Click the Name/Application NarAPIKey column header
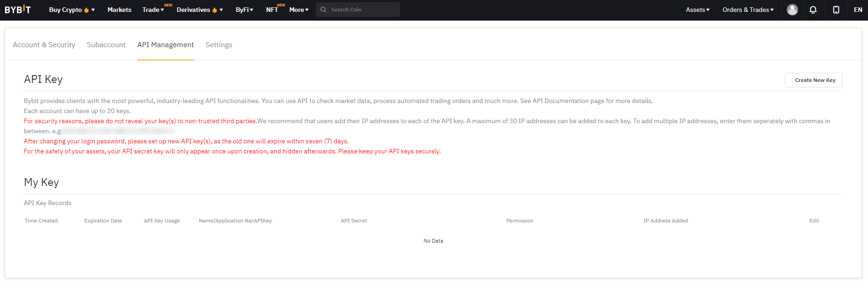The height and width of the screenshot is (293, 868). coord(235,221)
